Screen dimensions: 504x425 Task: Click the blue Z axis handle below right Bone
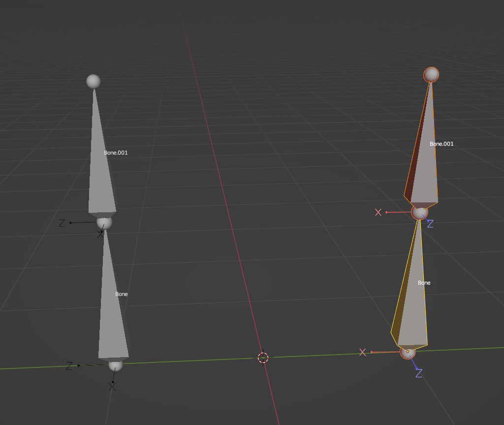[418, 372]
